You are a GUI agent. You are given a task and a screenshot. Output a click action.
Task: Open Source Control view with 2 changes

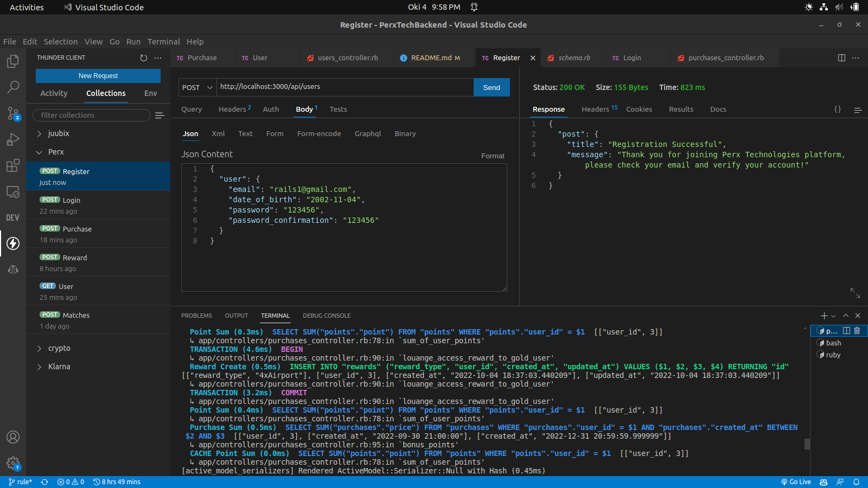pyautogui.click(x=13, y=113)
